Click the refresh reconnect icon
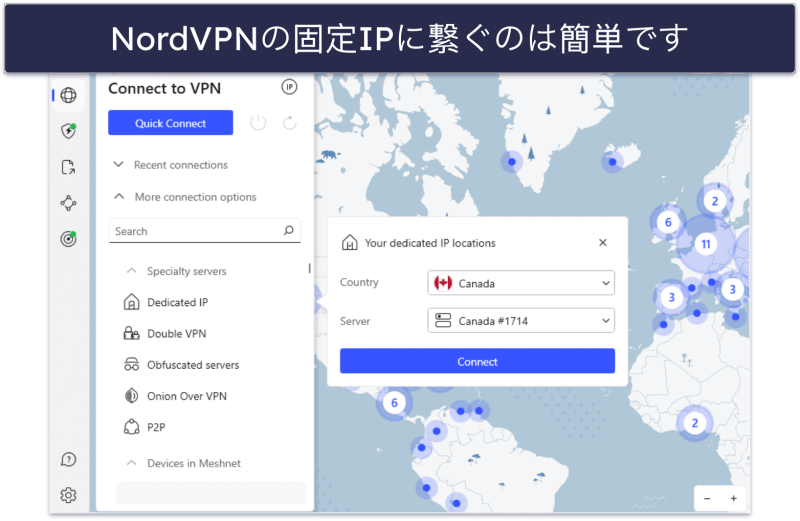 (289, 123)
